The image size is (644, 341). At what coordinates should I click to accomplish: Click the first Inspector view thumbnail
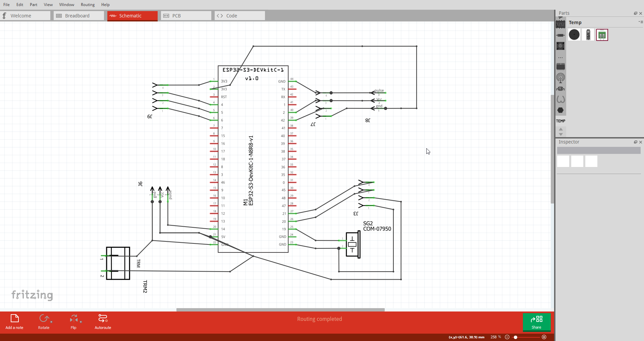click(x=563, y=161)
